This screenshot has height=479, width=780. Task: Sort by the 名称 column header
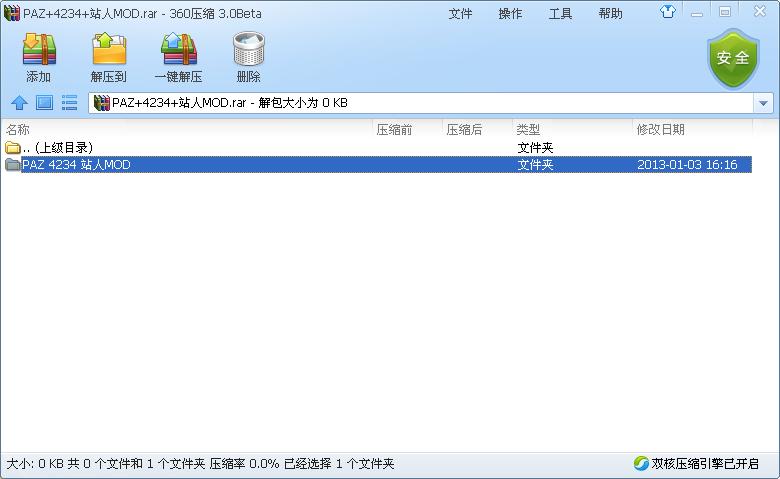click(18, 130)
